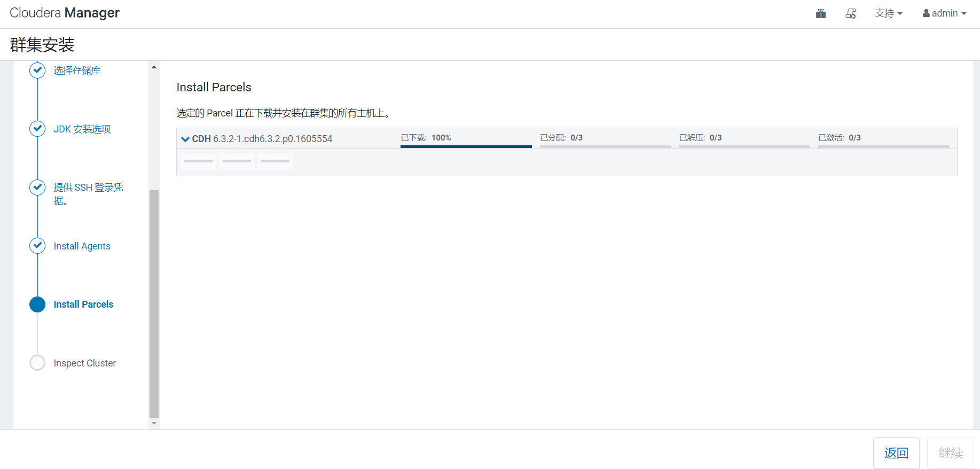Go to the 选择存储库 step
The image size is (980, 469).
77,71
